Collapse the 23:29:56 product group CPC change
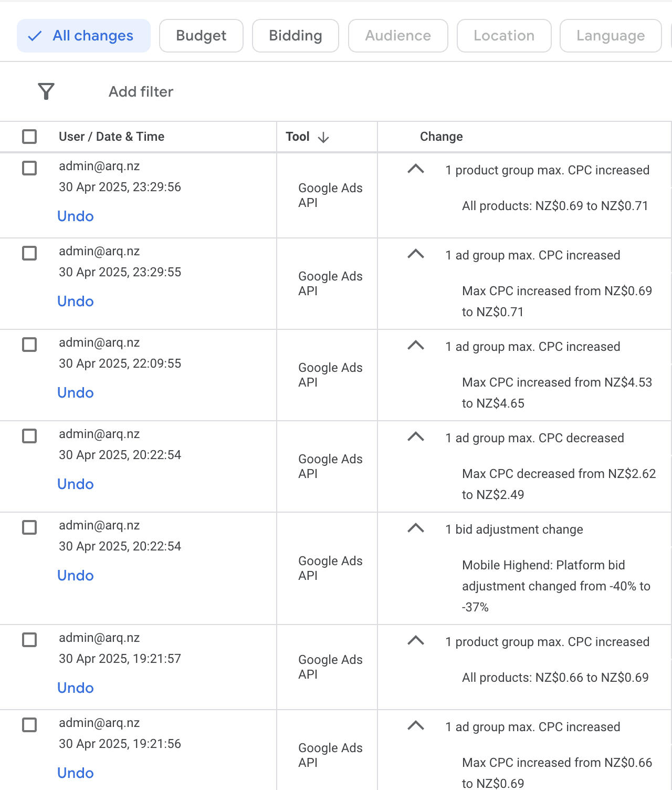 (x=416, y=169)
